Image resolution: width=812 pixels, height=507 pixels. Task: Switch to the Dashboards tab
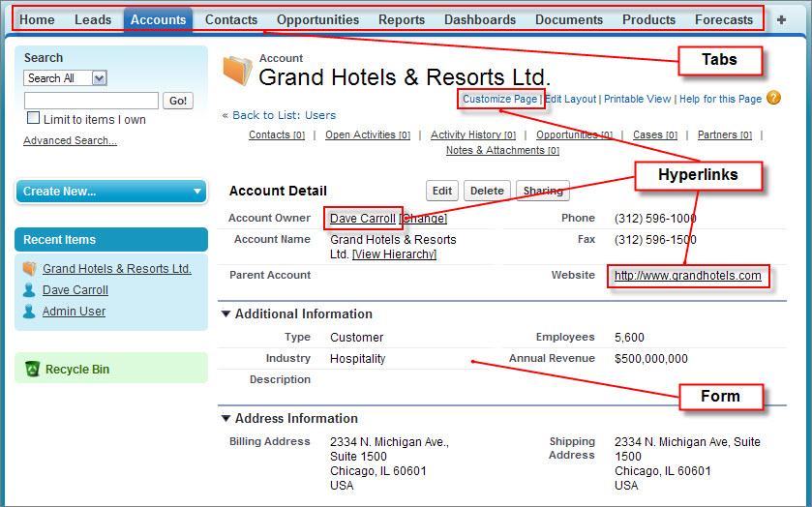click(x=480, y=19)
